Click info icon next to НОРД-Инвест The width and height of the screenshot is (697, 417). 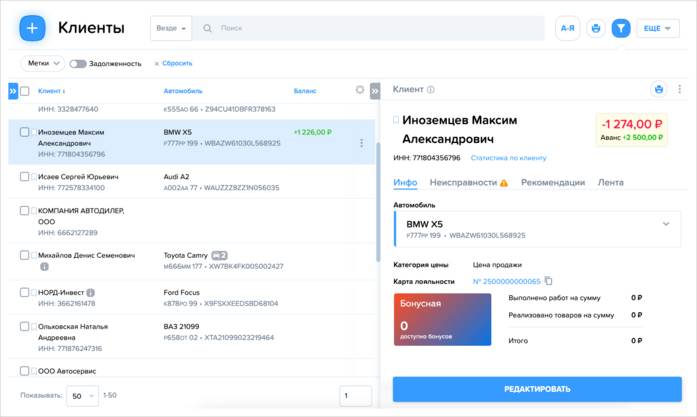[x=90, y=293]
